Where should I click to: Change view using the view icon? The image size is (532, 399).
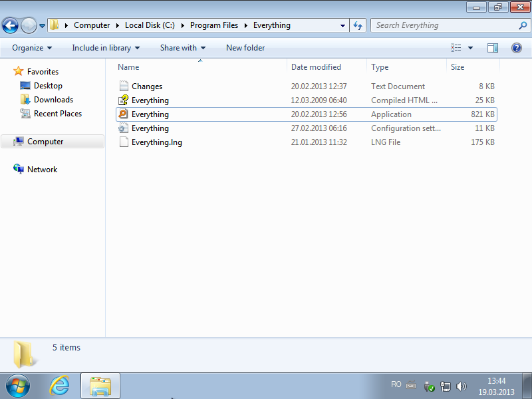click(456, 48)
